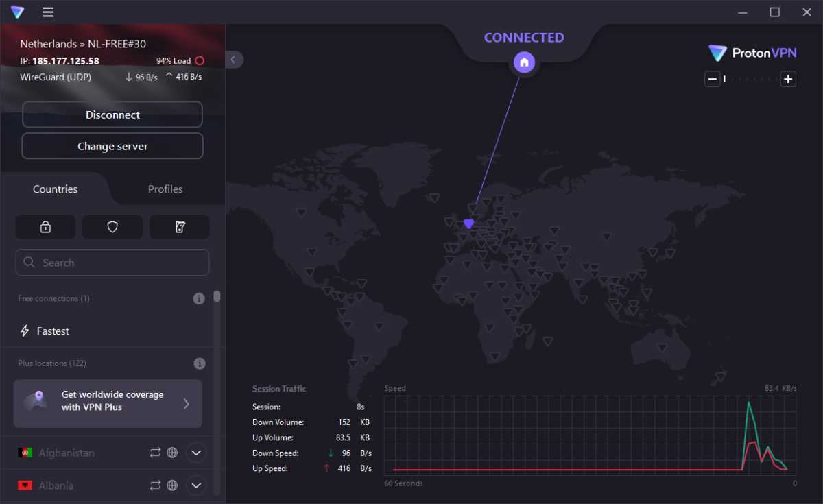This screenshot has width=823, height=504.
Task: Switch to the Countries tab
Action: (55, 189)
